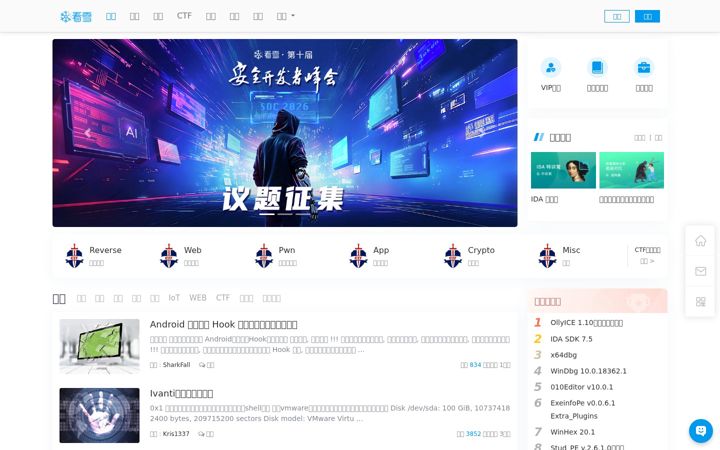Open author Kris1337's profile
The width and height of the screenshot is (720, 450).
(176, 433)
